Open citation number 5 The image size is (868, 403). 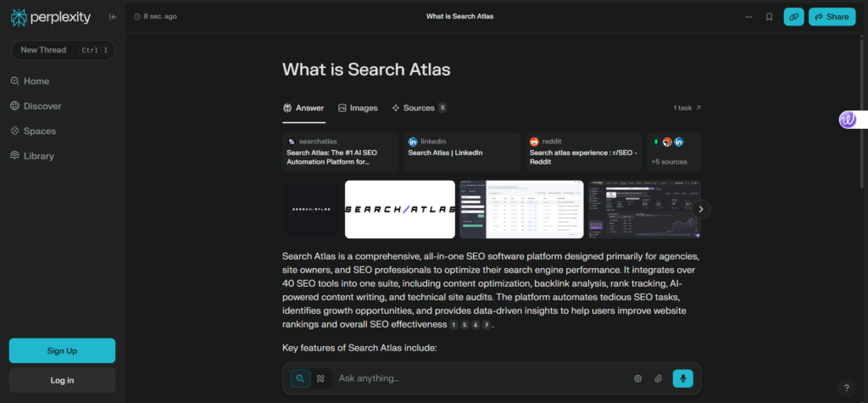pos(465,325)
